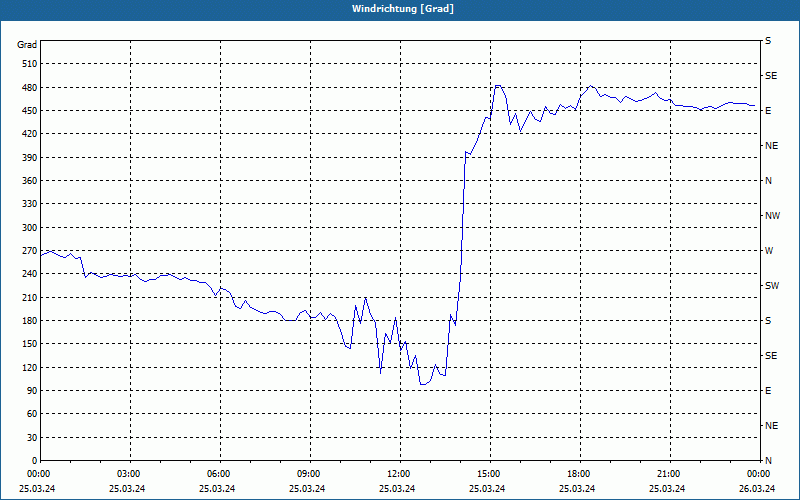
Task: Click the 420 value on the y-axis
Action: (30, 134)
